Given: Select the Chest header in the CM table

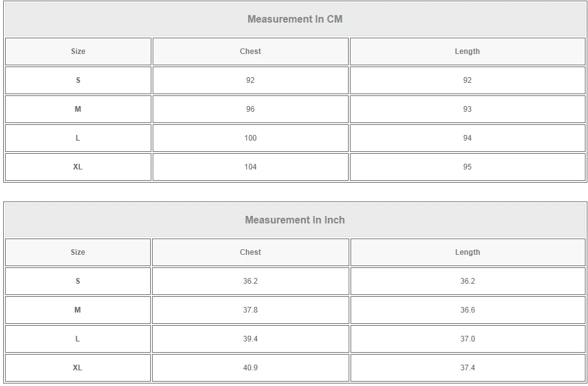Looking at the screenshot, I should (250, 51).
